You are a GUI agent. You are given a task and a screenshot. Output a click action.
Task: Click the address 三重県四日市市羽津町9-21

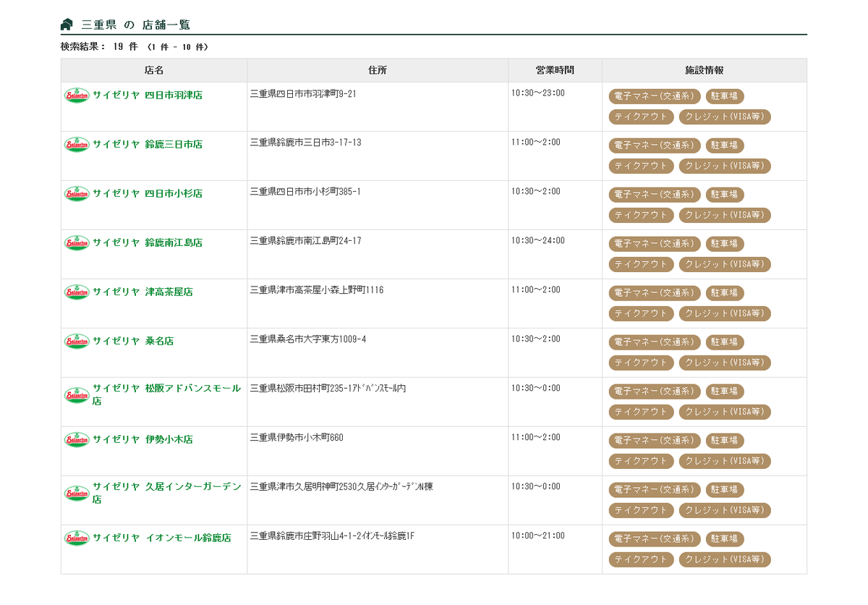tap(303, 93)
